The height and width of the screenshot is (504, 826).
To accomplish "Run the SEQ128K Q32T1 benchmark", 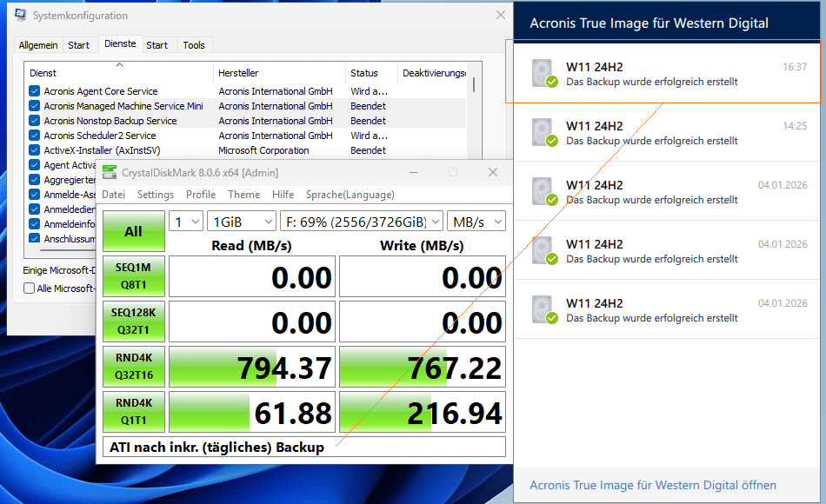I will click(x=134, y=322).
